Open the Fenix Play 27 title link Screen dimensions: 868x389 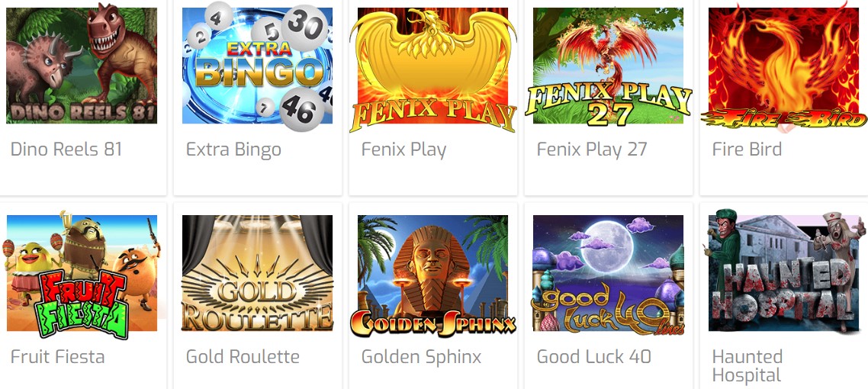tap(592, 150)
